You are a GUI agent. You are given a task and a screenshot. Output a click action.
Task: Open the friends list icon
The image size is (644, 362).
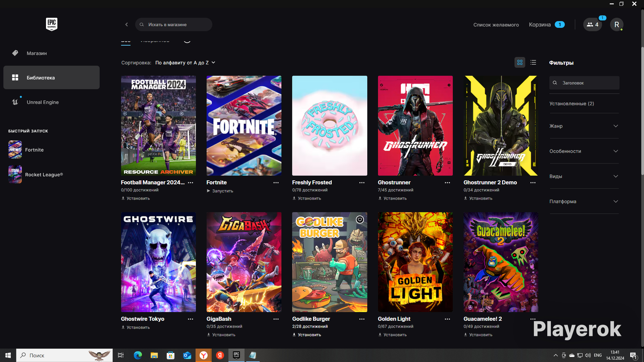pyautogui.click(x=592, y=25)
